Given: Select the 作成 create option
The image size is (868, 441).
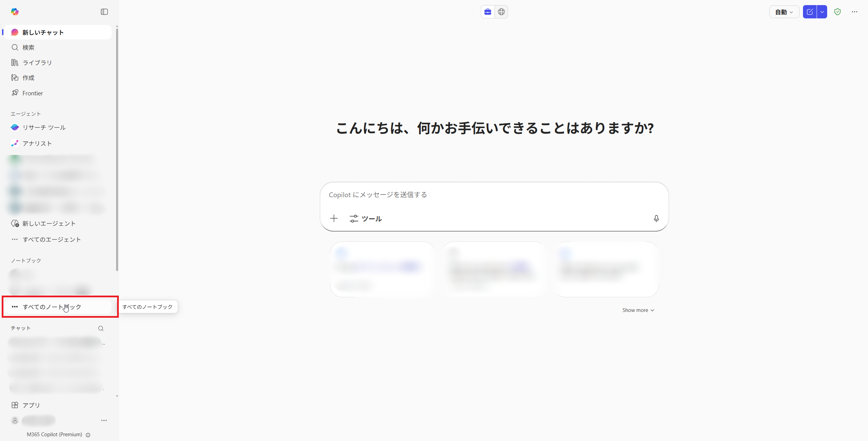Looking at the screenshot, I should pos(28,78).
